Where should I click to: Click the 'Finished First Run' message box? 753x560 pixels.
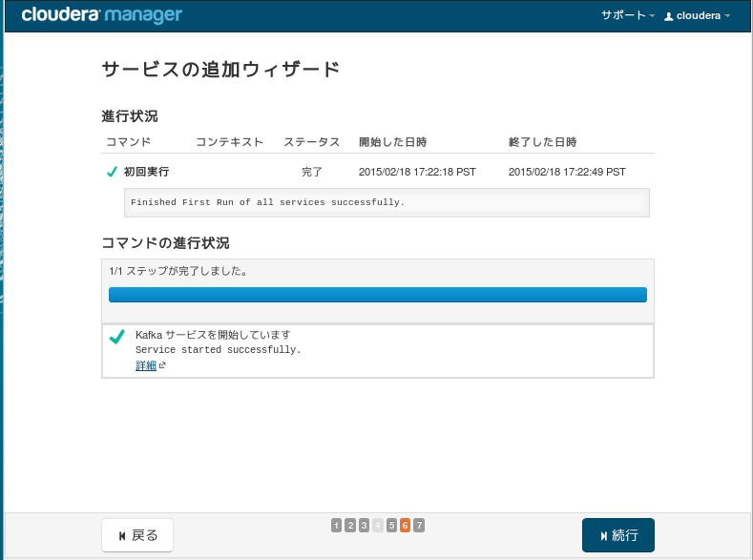(x=387, y=202)
